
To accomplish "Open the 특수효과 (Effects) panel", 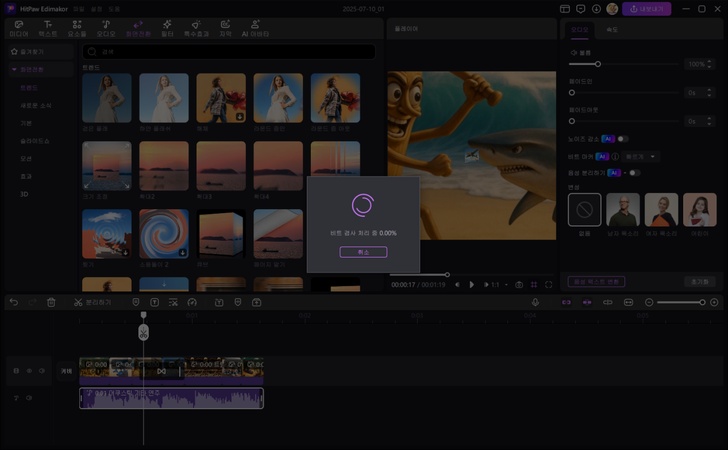I will click(196, 29).
